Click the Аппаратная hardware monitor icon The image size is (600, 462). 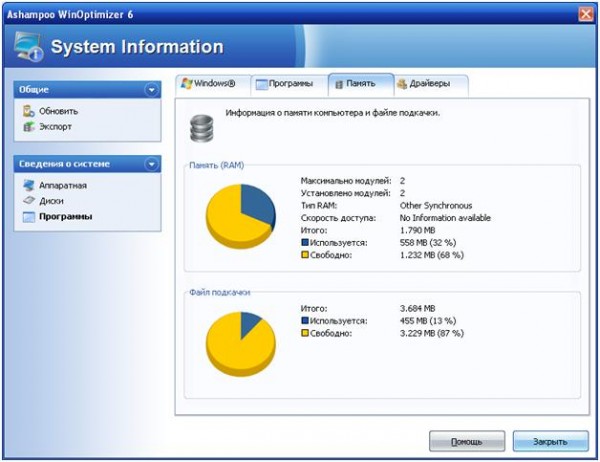pyautogui.click(x=28, y=185)
